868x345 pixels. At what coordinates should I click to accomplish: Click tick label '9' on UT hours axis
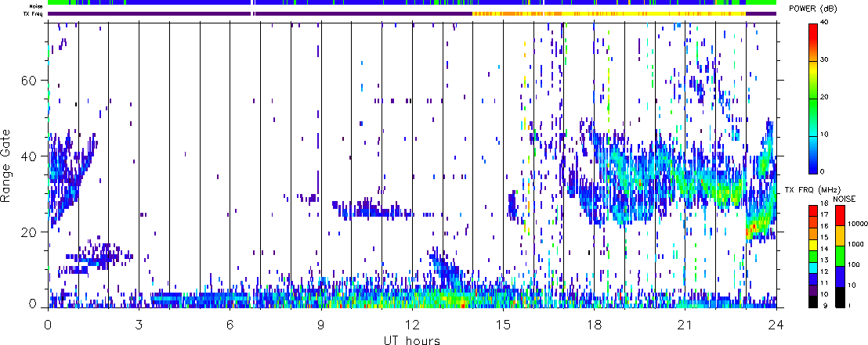321,325
